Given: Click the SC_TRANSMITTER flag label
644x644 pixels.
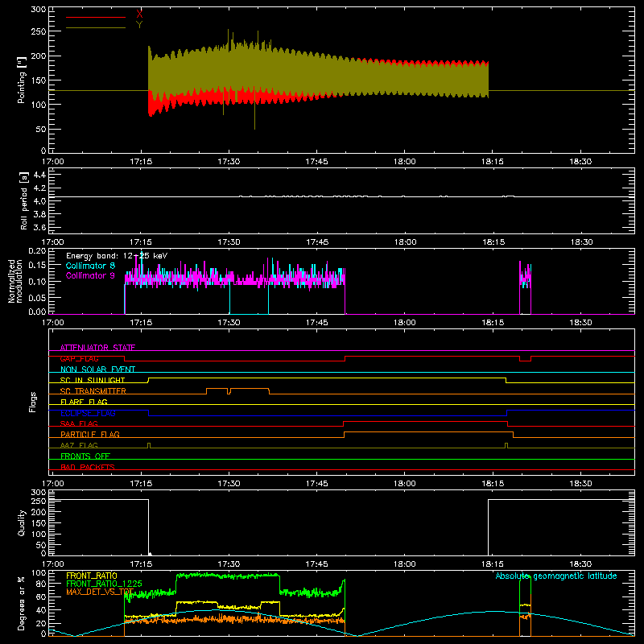Looking at the screenshot, I should 93,391.
